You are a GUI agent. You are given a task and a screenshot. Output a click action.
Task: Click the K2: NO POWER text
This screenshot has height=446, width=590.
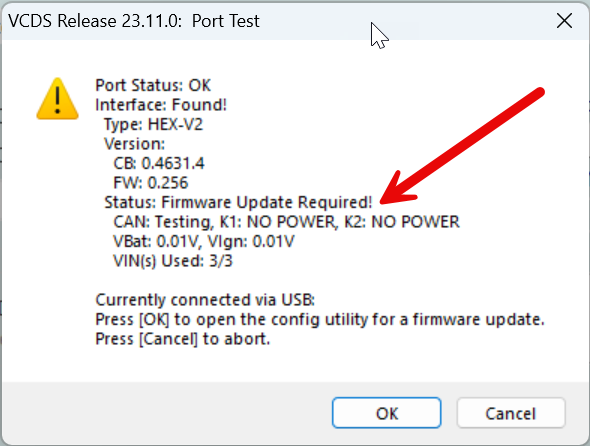click(x=402, y=222)
